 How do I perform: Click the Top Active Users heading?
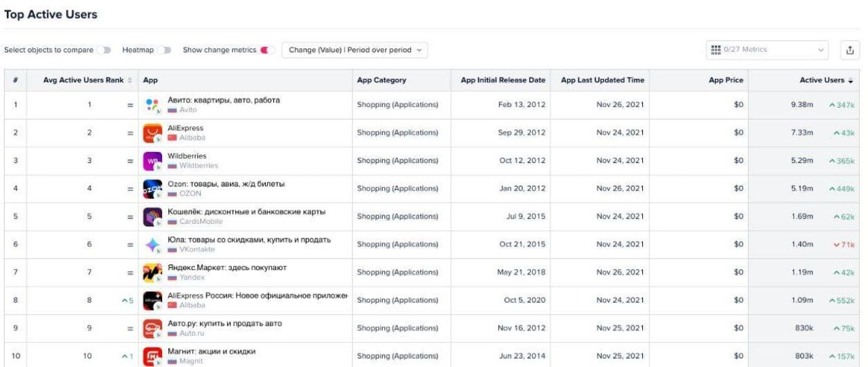pyautogui.click(x=51, y=14)
